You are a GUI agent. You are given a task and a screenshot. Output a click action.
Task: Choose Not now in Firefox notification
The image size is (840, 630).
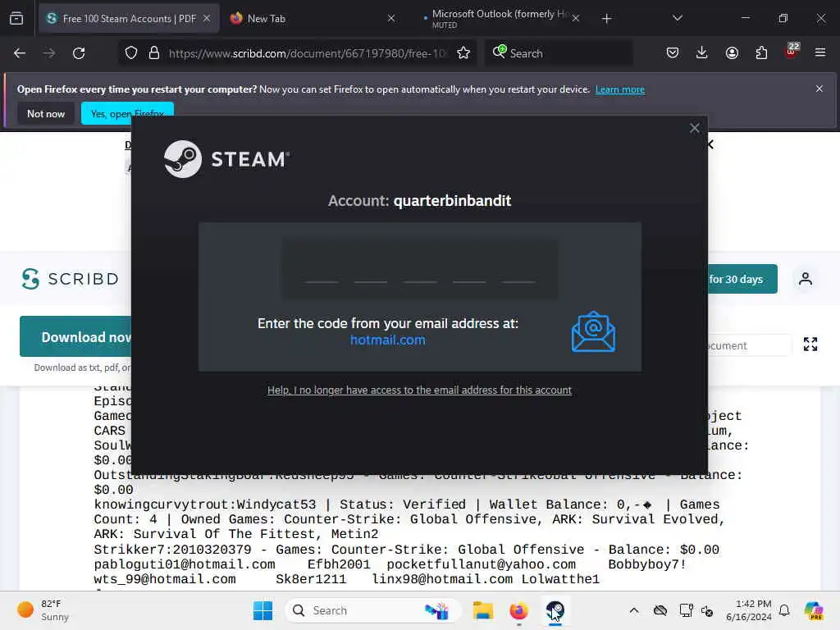[x=46, y=113]
